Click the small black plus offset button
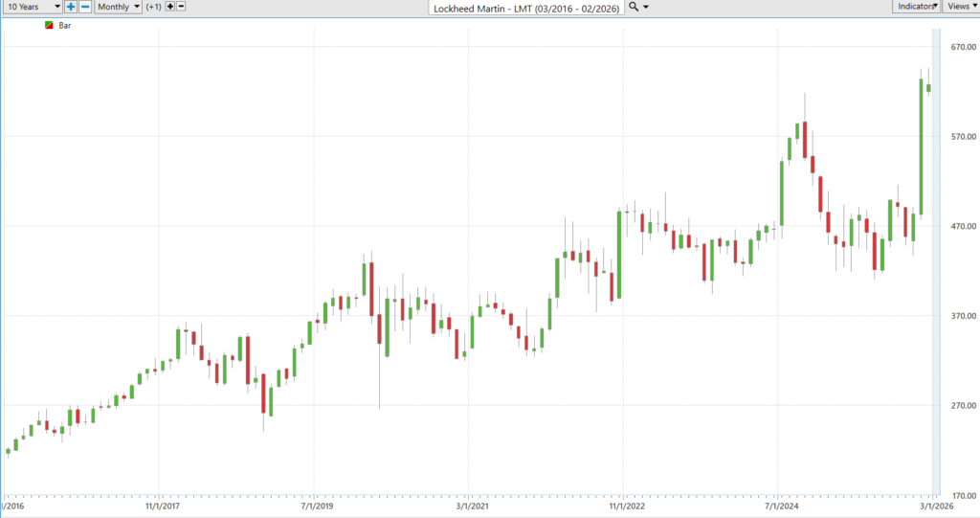 point(170,7)
